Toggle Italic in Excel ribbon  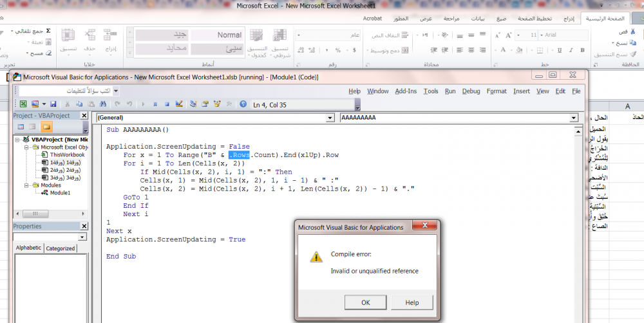571,50
